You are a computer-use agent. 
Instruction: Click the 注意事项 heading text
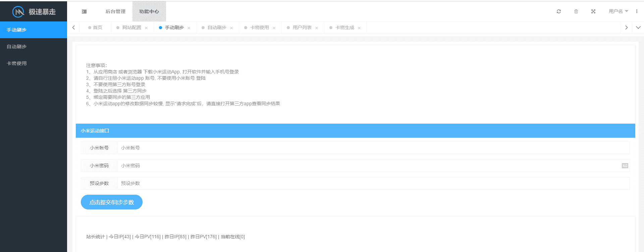[x=97, y=65]
